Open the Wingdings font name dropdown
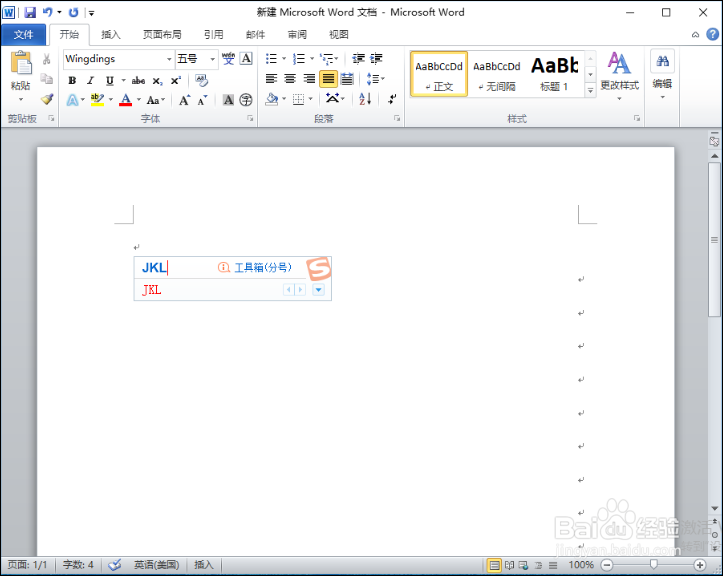Viewport: 723px width, 576px height. pyautogui.click(x=169, y=59)
